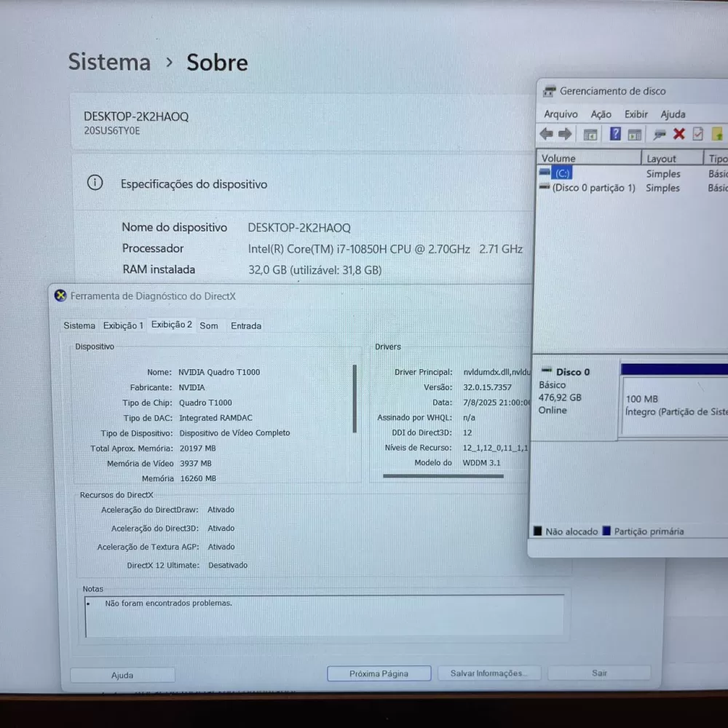Viewport: 728px width, 728px height.
Task: Click the Forward arrow in Disk Management toolbar
Action: (565, 134)
